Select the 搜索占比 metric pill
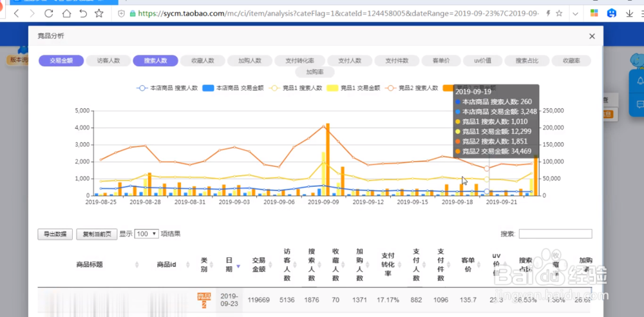 coord(527,61)
